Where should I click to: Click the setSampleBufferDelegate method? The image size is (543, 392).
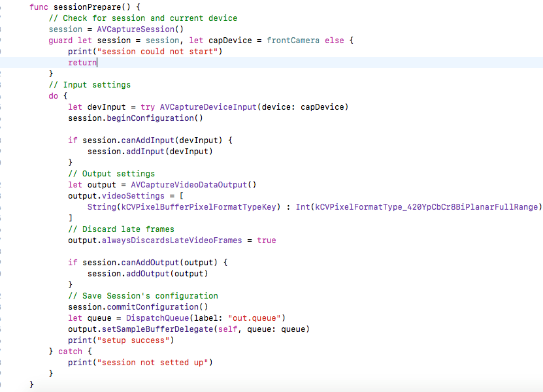click(x=159, y=329)
